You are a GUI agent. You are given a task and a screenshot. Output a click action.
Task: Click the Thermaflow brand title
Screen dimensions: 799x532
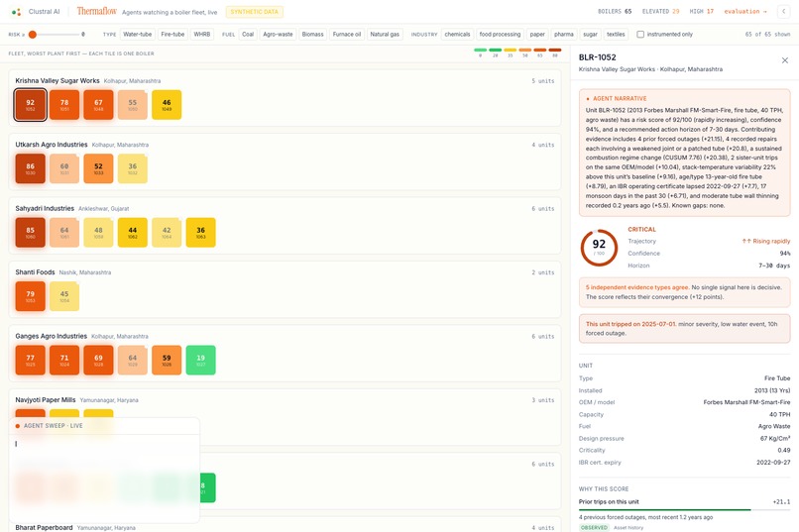click(x=97, y=11)
